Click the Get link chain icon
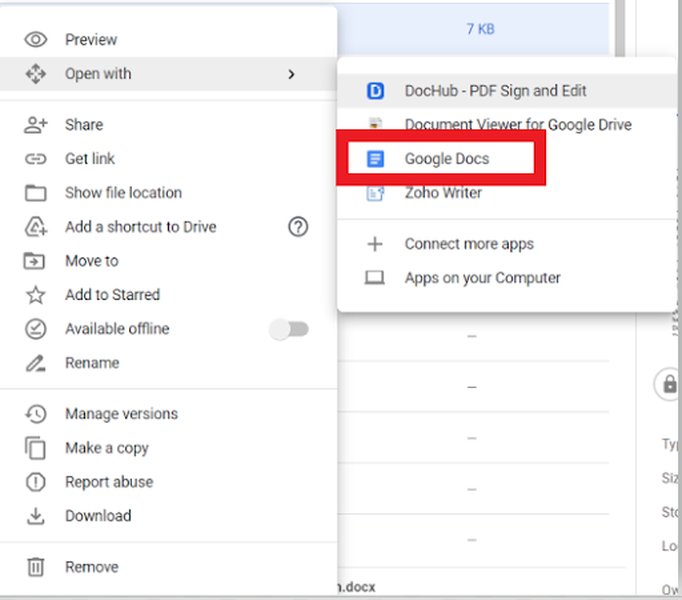 [36, 159]
